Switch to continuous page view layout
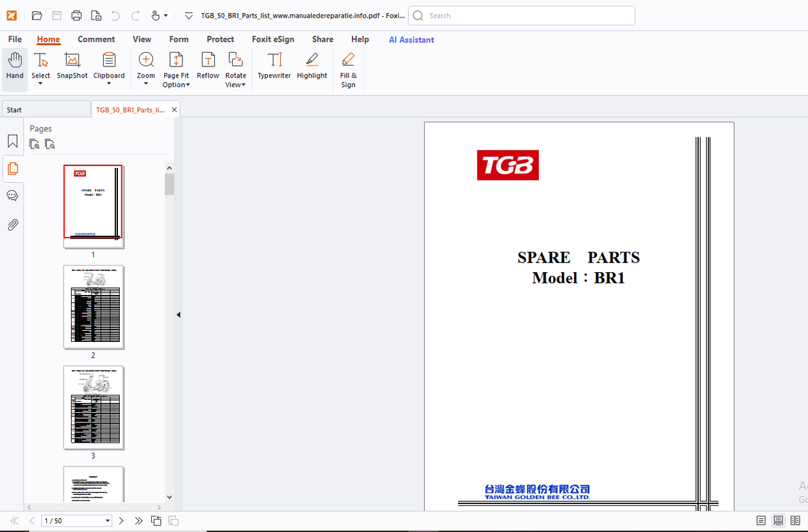 point(778,520)
